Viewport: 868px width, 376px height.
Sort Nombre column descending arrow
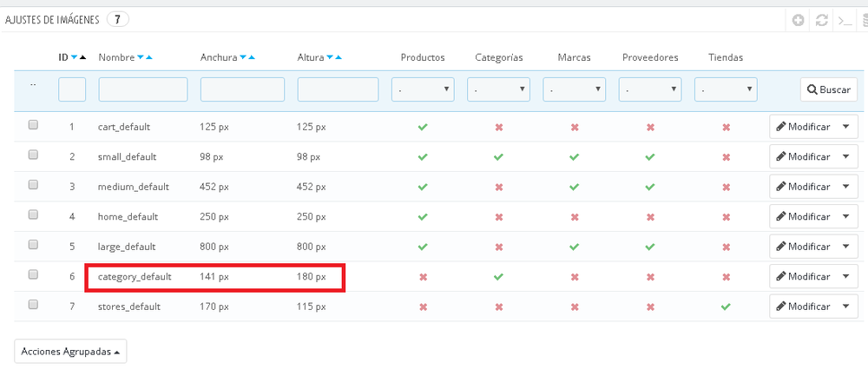pyautogui.click(x=141, y=57)
